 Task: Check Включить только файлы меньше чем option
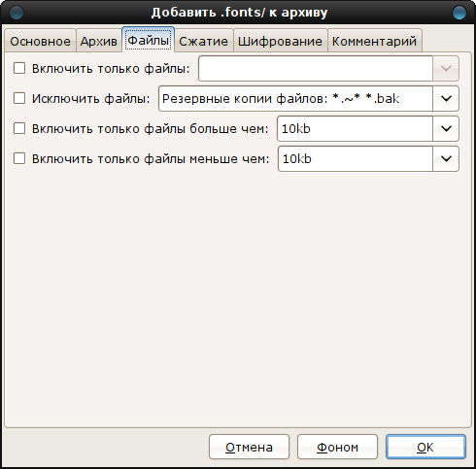click(x=19, y=158)
